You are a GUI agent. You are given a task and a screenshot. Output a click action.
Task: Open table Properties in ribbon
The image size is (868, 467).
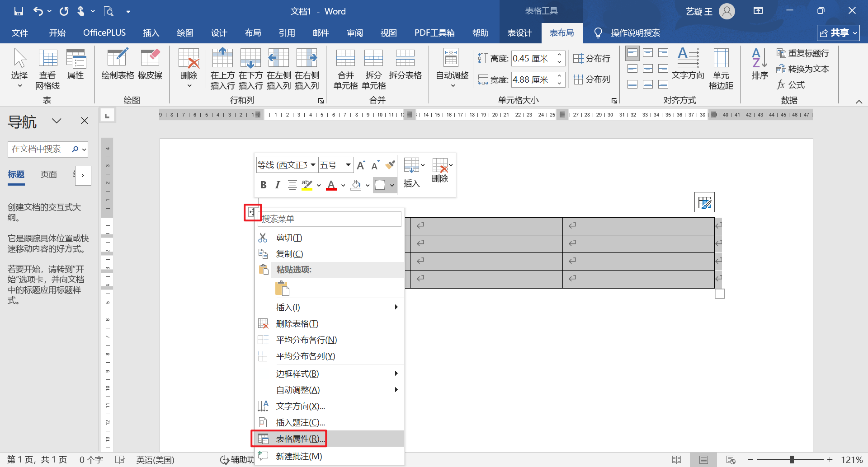(75, 65)
